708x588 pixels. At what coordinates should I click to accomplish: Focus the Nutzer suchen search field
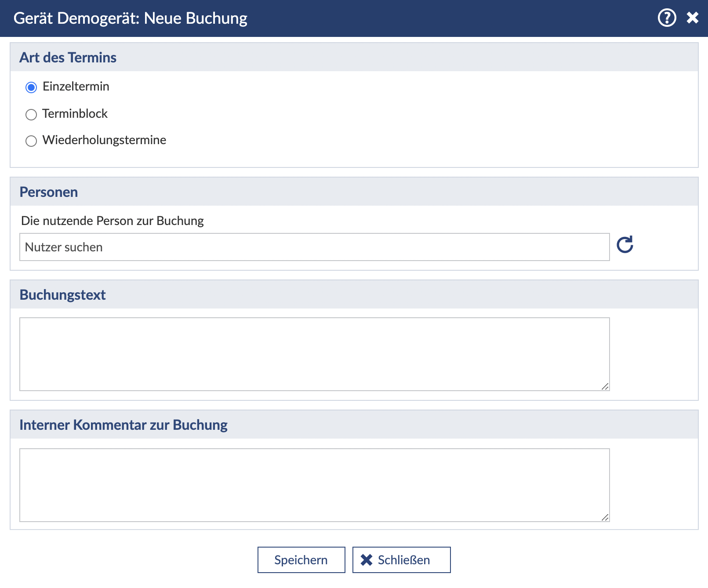314,247
